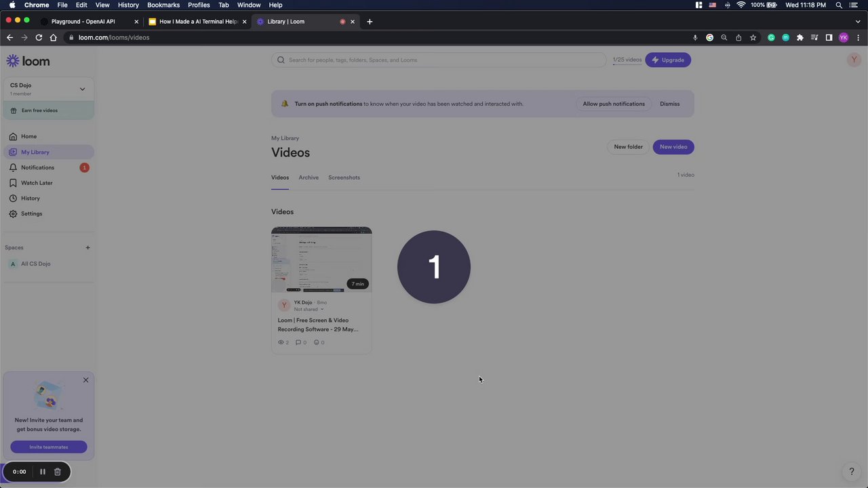The height and width of the screenshot is (488, 868).
Task: Allow push notifications
Action: [x=614, y=104]
